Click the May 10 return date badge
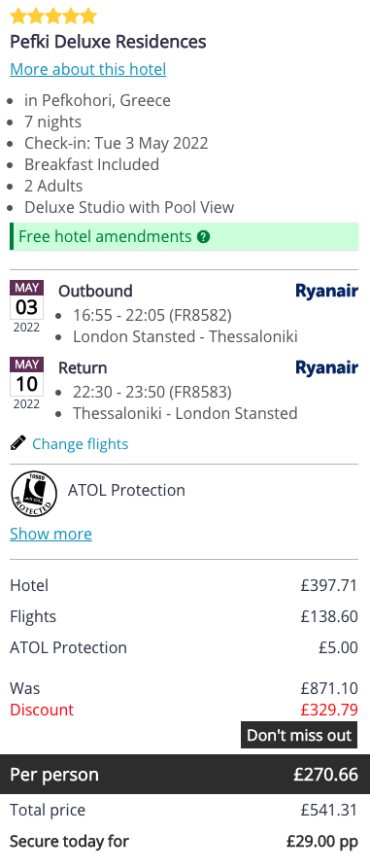Viewport: 370px width, 868px height. pyautogui.click(x=26, y=384)
